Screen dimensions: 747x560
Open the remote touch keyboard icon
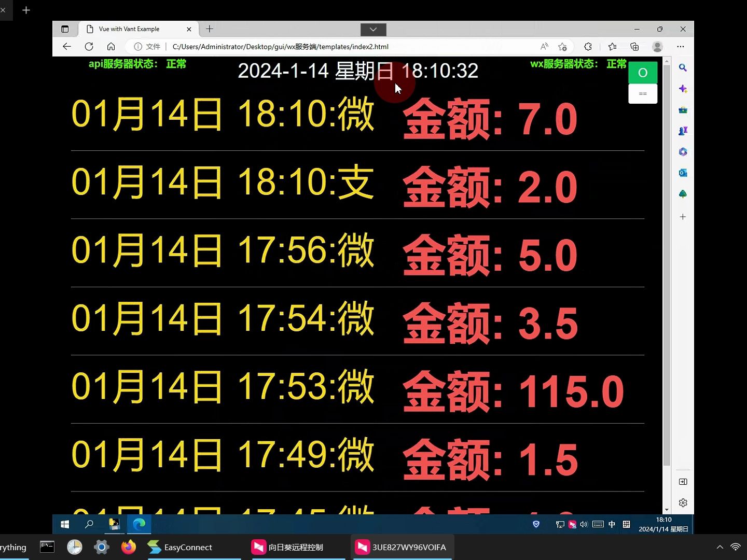[598, 524]
